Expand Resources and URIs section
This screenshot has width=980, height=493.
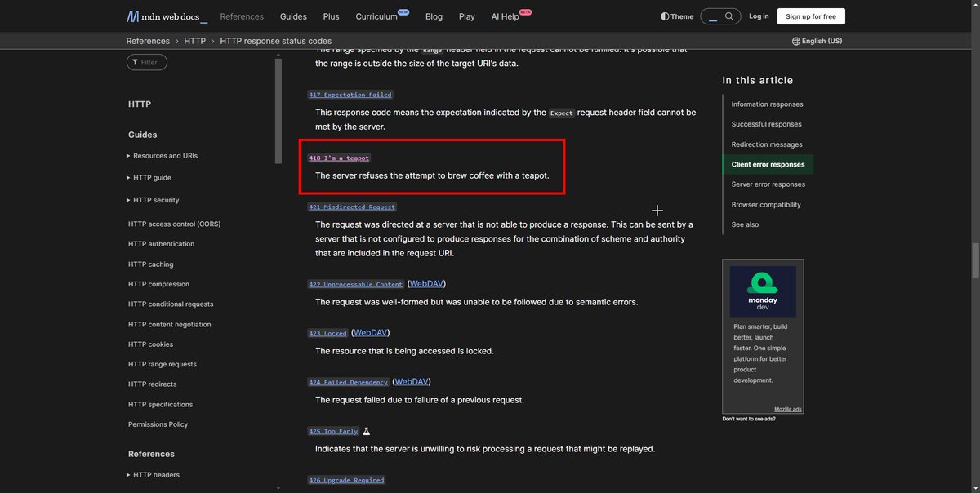click(163, 156)
